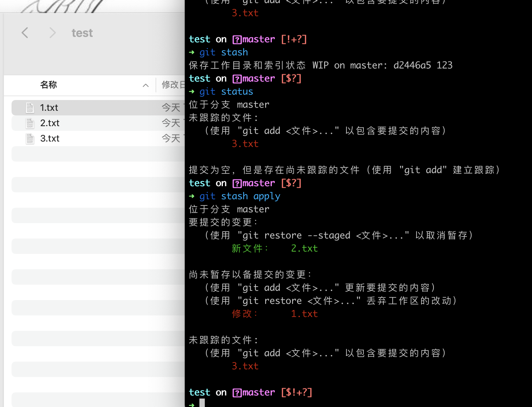532x407 pixels.
Task: Click the 今天 date of 3.txt
Action: 171,138
